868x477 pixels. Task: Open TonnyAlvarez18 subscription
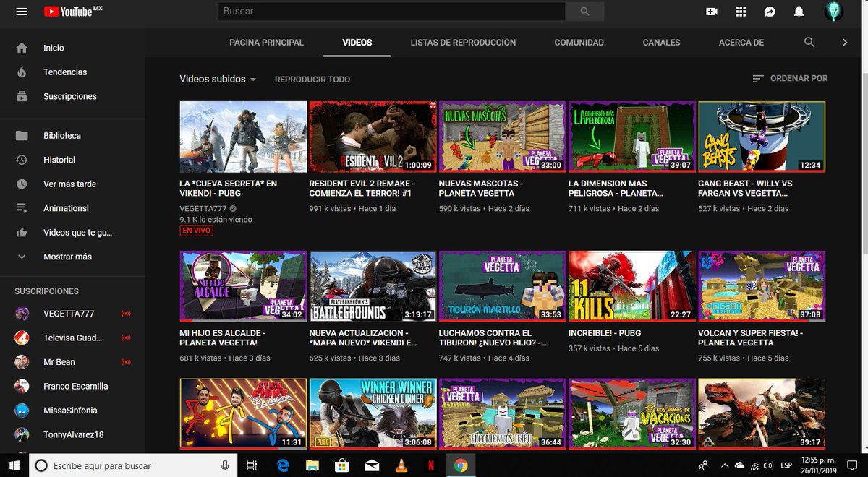72,434
